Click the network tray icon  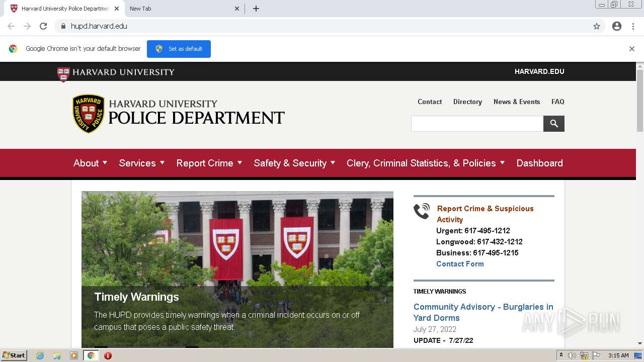(584, 355)
